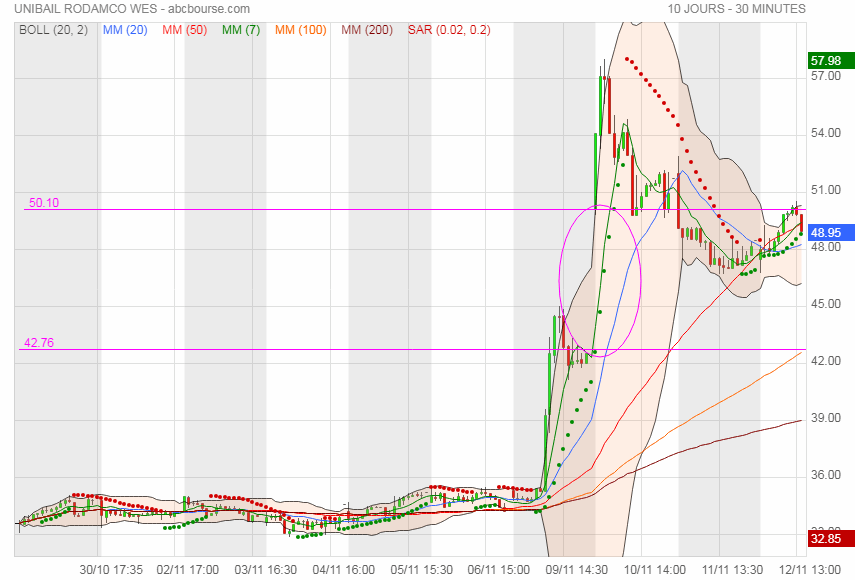Click the 04/11 16:00 time axis label
The width and height of the screenshot is (855, 580).
[x=344, y=570]
